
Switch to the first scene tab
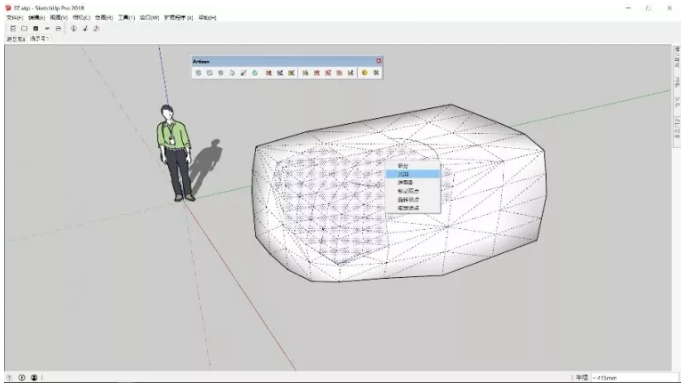pyautogui.click(x=16, y=39)
